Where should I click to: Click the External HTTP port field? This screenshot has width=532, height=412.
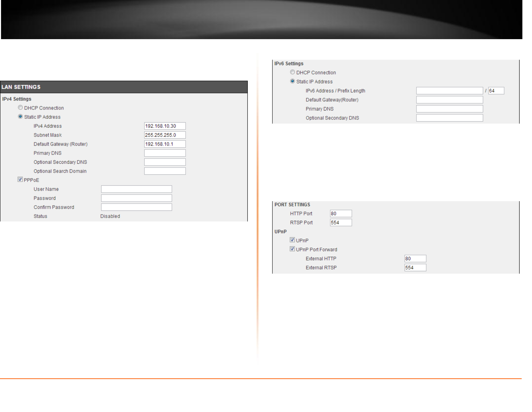pos(415,259)
